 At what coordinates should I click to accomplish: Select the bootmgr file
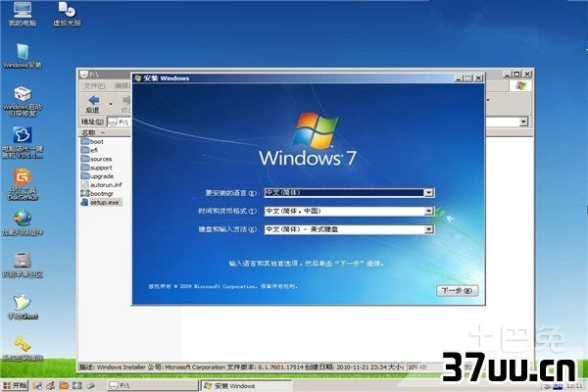[x=97, y=194]
